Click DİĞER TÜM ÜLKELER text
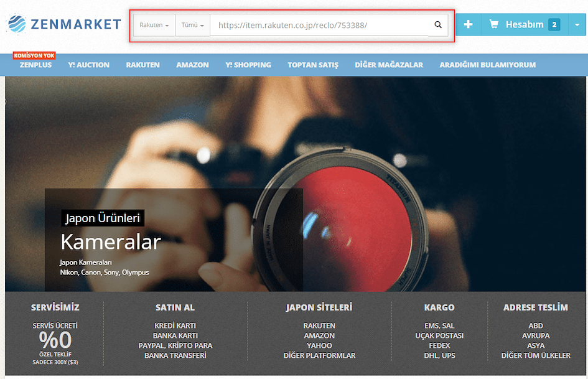 pos(536,355)
